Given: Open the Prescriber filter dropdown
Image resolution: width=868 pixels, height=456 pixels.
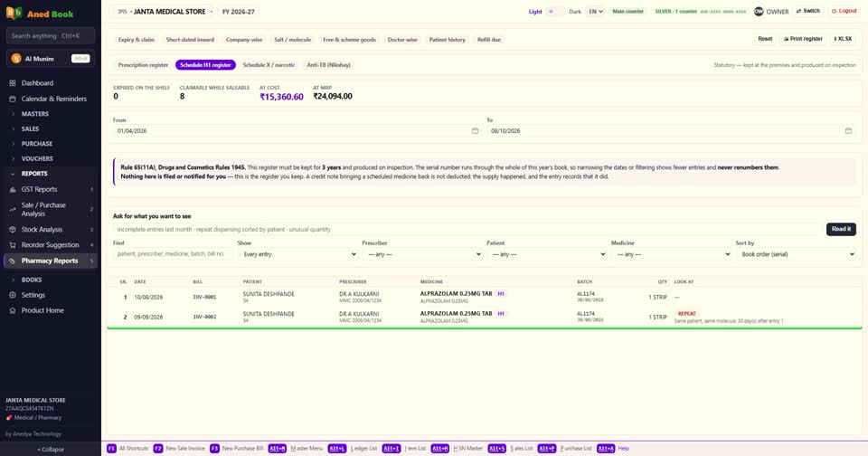Looking at the screenshot, I should coord(422,254).
